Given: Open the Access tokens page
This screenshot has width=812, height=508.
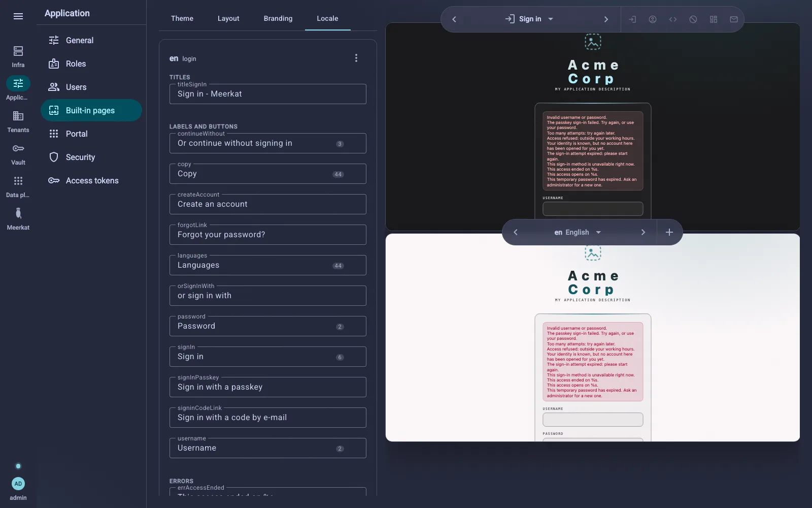Looking at the screenshot, I should point(91,180).
